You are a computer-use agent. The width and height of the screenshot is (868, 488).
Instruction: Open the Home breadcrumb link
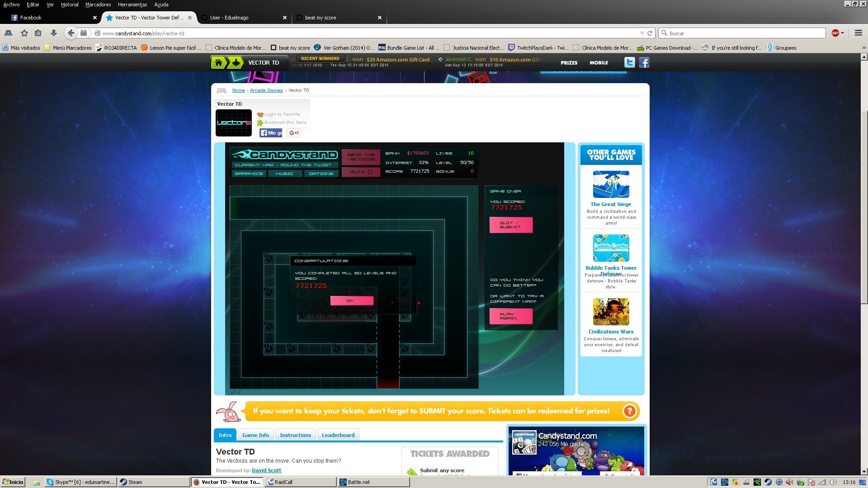coord(238,90)
